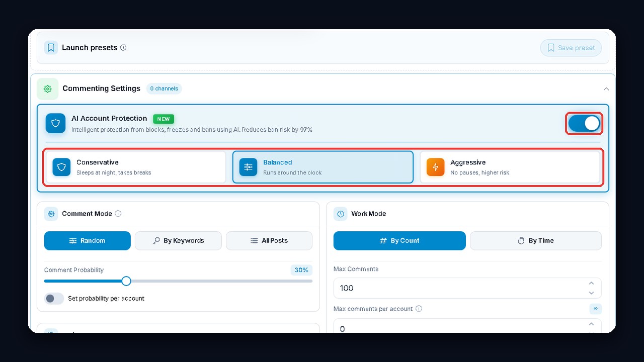The image size is (644, 362).
Task: Choose By Time work mode
Action: click(536, 241)
